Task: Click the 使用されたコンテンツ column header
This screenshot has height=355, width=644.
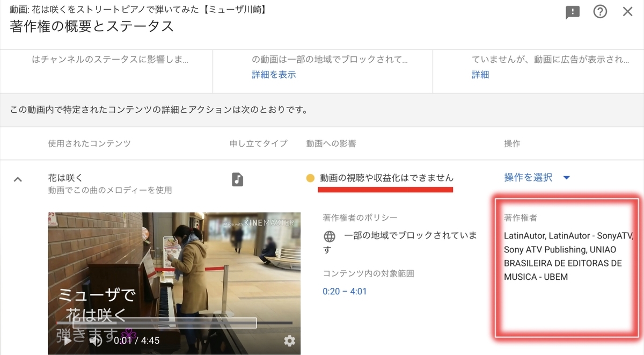Action: tap(89, 143)
